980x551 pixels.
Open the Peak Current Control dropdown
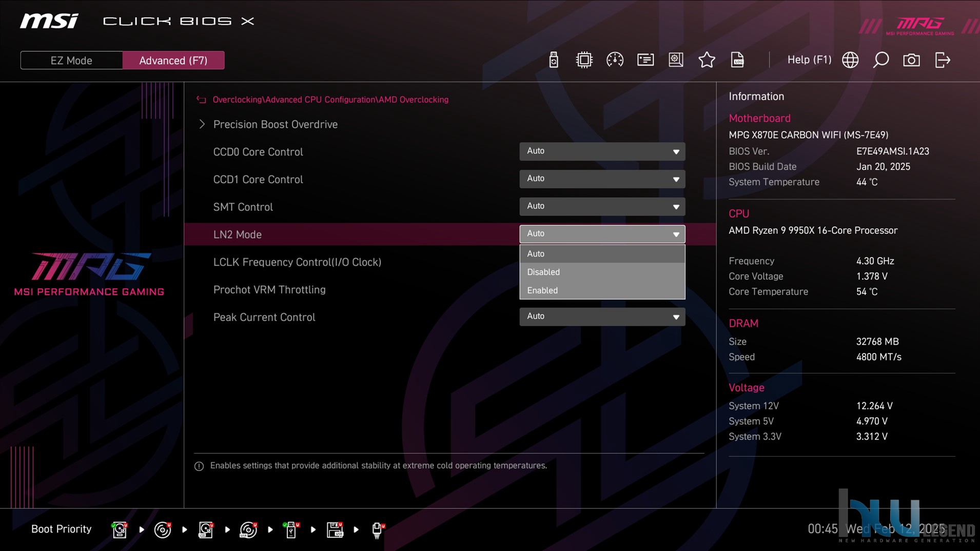[x=602, y=317]
